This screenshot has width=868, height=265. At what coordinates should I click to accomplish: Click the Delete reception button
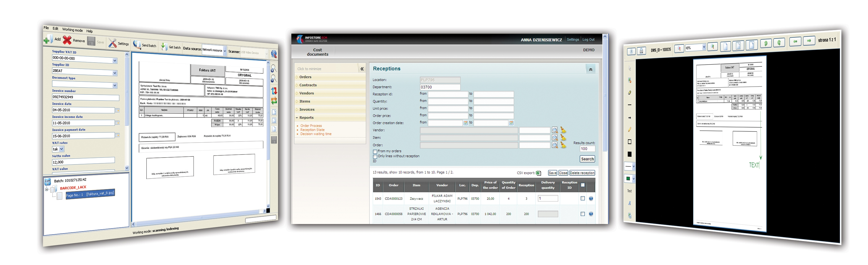(582, 173)
